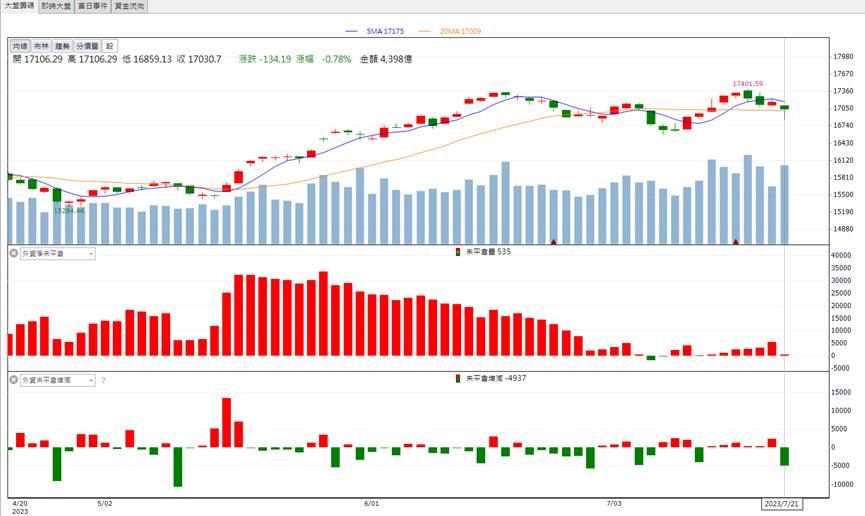The image size is (865, 516).
Task: Click the question mark help icon
Action: (x=103, y=380)
